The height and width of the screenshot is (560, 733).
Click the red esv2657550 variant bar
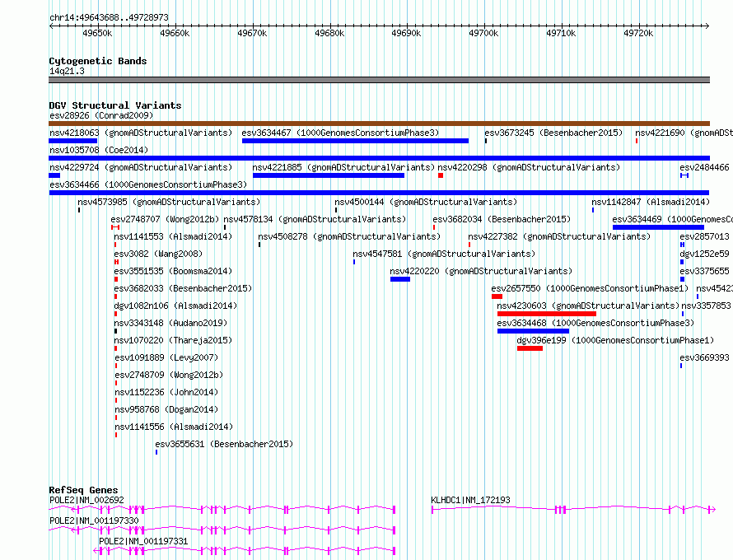[x=497, y=296]
